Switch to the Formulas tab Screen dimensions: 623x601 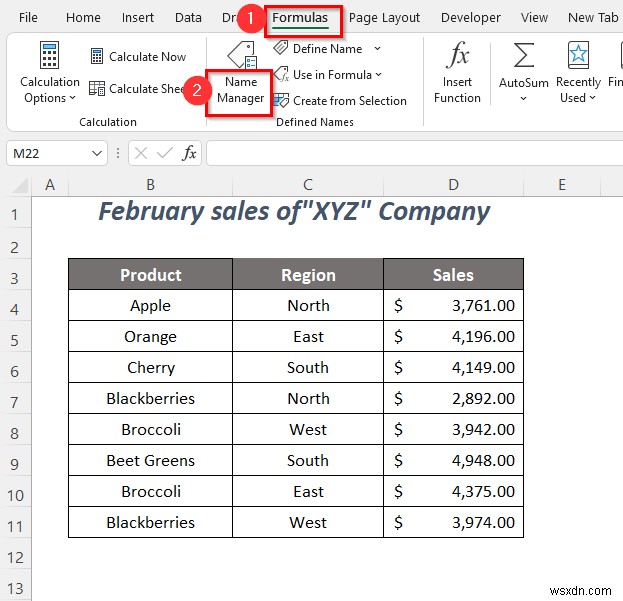(x=300, y=18)
